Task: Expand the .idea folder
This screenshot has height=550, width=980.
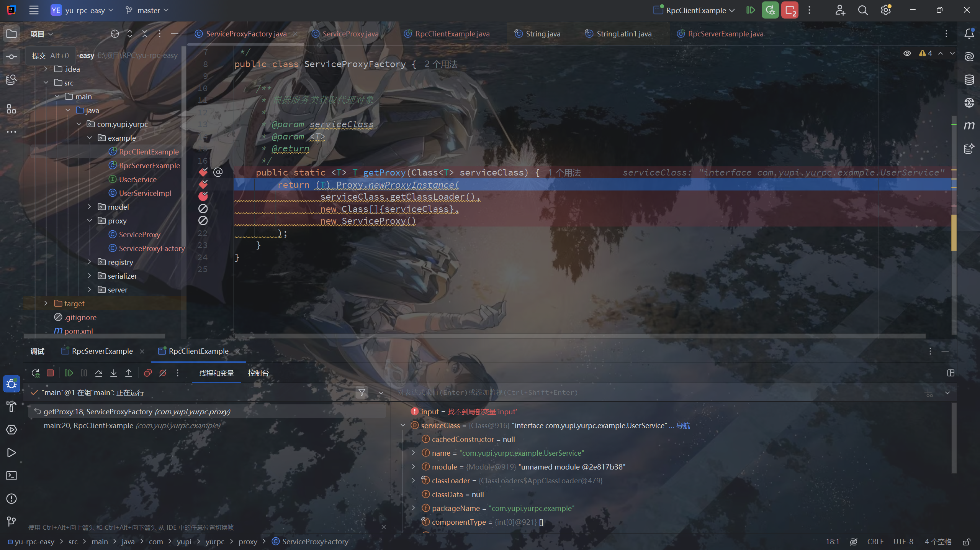Action: [x=46, y=69]
